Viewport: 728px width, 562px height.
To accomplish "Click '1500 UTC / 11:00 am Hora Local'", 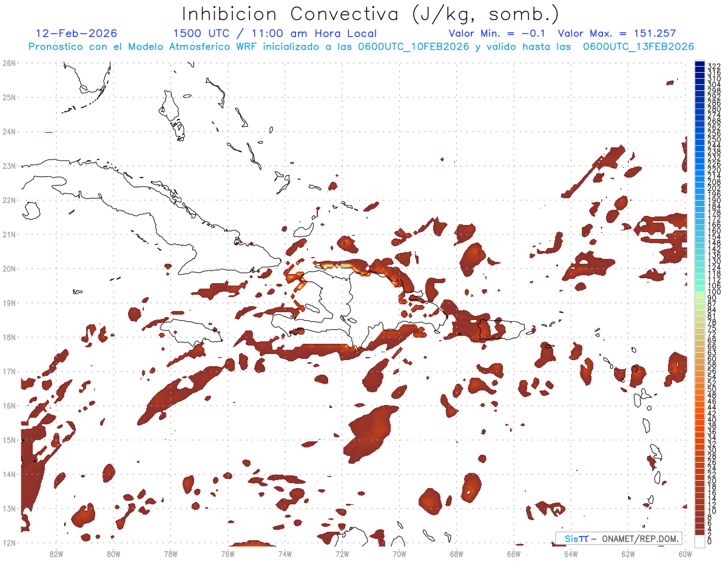I will click(x=275, y=33).
